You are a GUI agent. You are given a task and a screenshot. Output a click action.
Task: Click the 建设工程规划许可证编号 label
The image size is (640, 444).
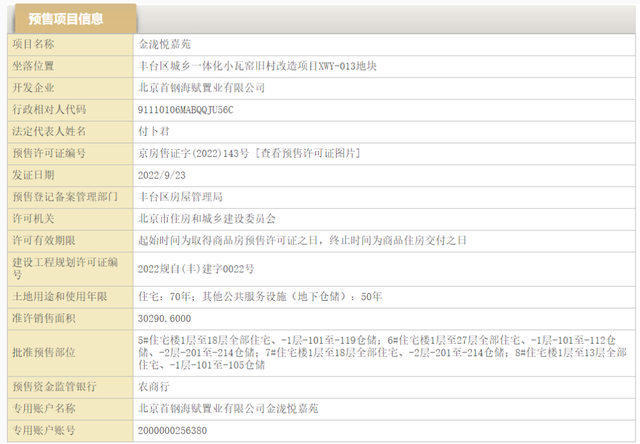(65, 268)
